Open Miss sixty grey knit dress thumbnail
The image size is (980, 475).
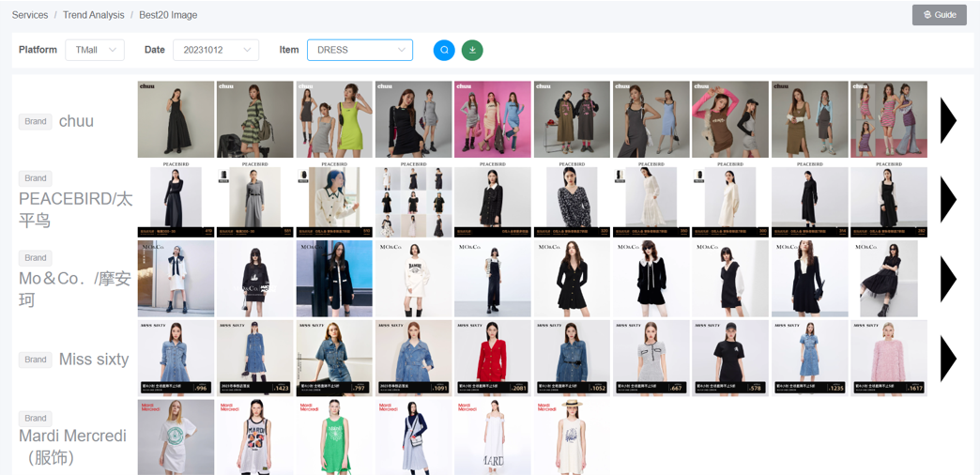(x=651, y=358)
